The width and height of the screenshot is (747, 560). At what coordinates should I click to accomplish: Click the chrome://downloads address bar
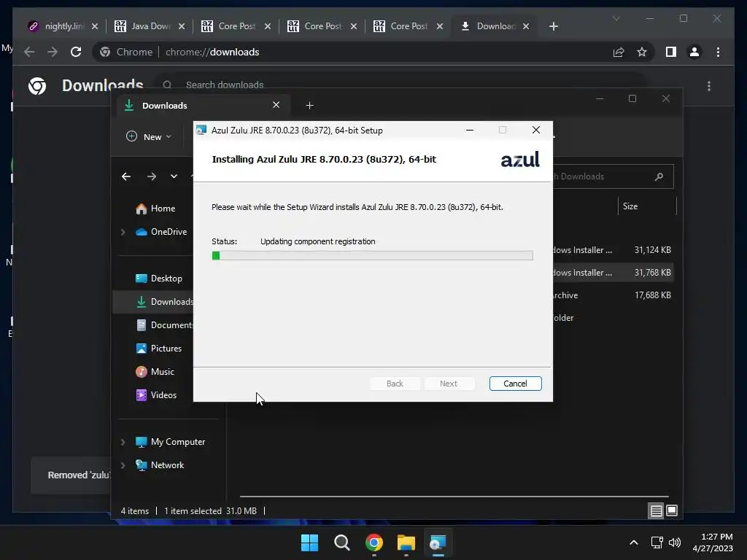352,52
